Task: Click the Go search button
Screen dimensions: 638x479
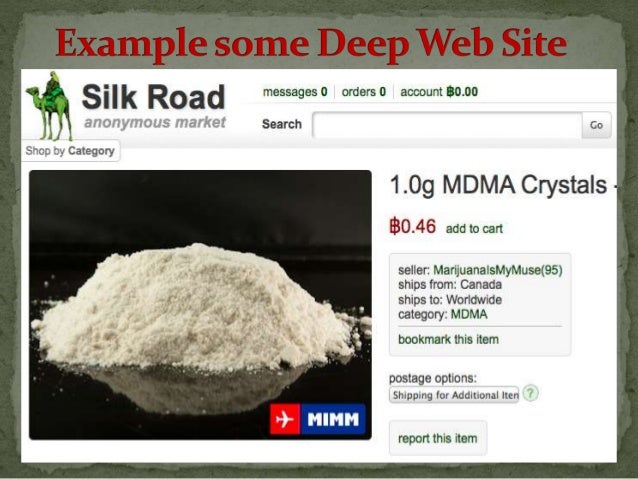Action: click(596, 125)
